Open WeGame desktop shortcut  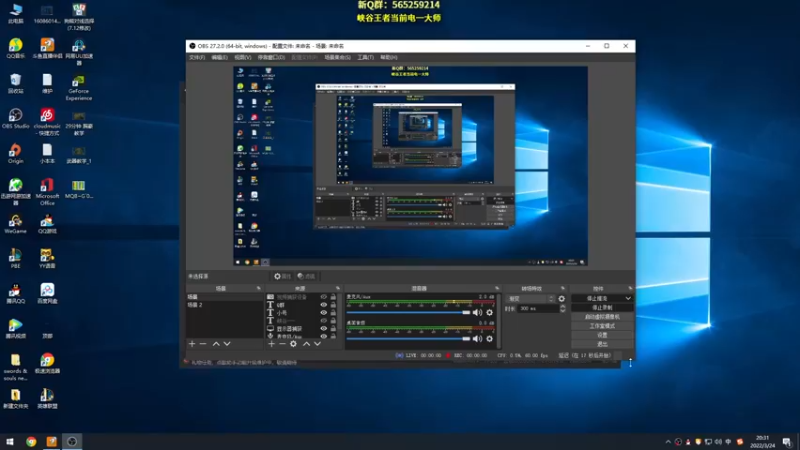tap(15, 223)
